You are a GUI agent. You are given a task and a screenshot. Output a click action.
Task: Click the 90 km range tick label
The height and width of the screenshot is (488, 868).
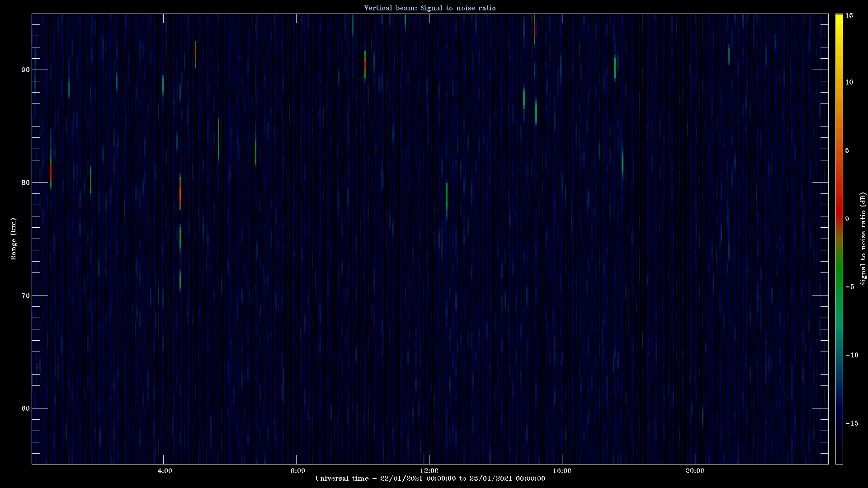pyautogui.click(x=25, y=70)
